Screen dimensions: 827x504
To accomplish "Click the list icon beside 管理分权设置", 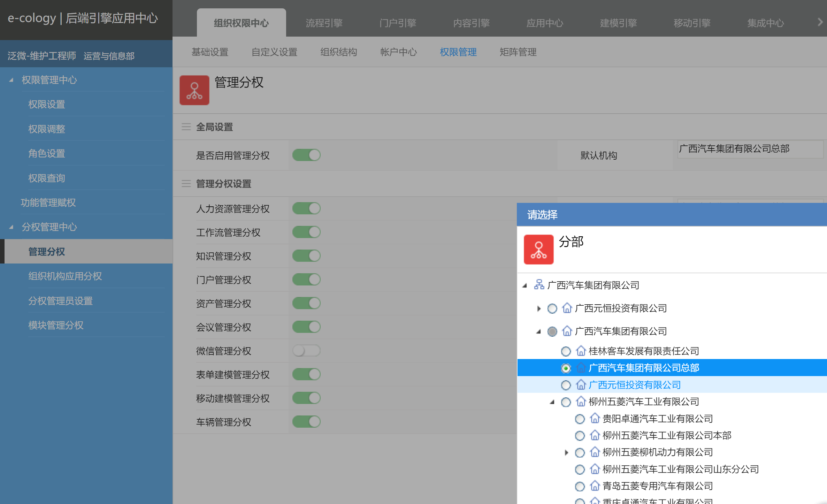I will 186,184.
